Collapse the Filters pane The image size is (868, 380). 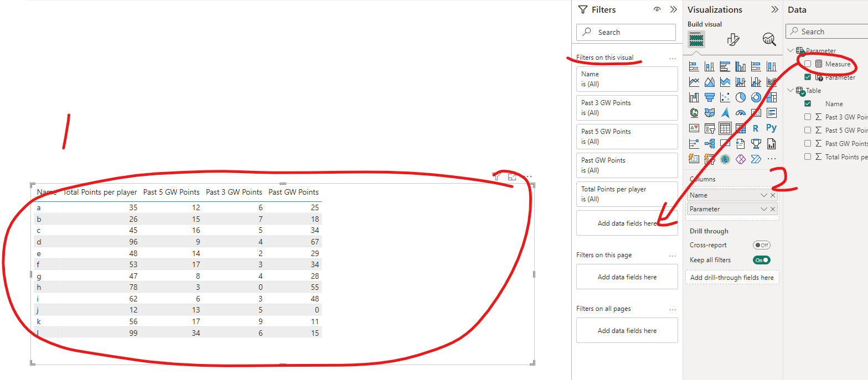click(x=673, y=9)
